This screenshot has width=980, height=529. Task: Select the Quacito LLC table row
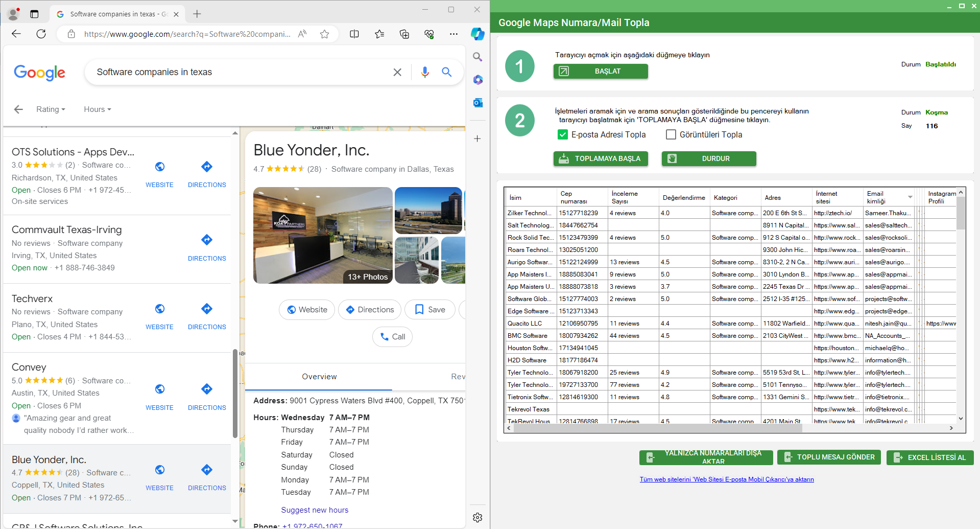click(731, 324)
